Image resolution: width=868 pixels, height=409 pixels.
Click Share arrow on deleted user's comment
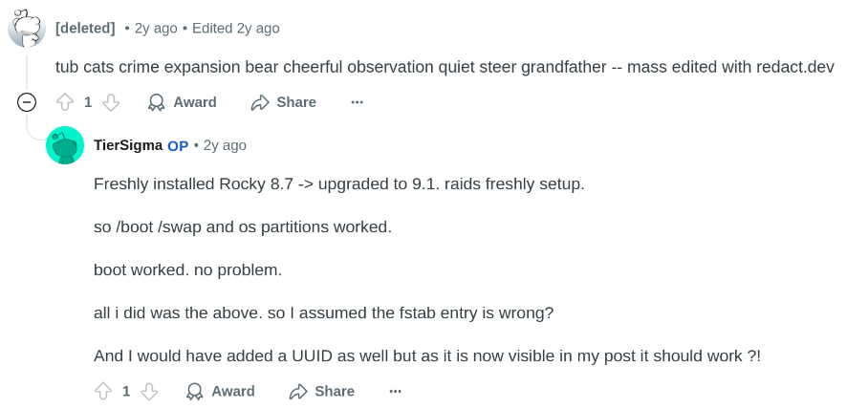coord(260,102)
